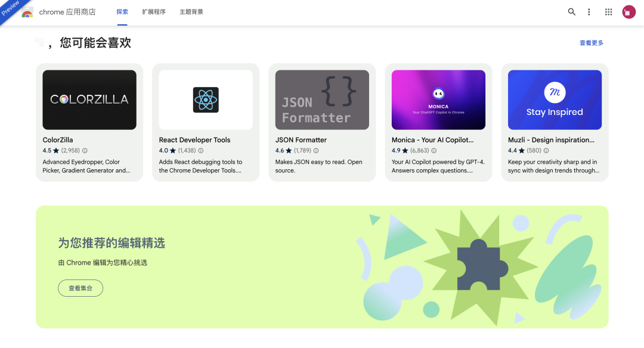The width and height of the screenshot is (644, 348).
Task: Open the ColorZilla title link
Action: [57, 140]
